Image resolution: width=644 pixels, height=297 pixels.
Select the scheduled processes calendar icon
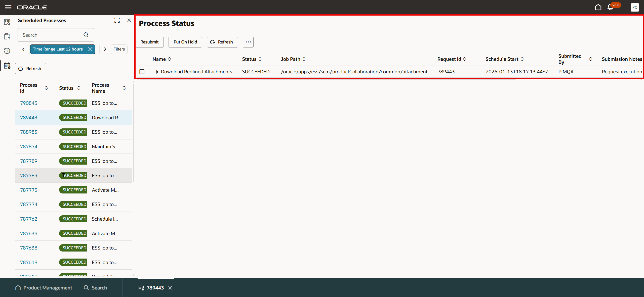point(7,66)
